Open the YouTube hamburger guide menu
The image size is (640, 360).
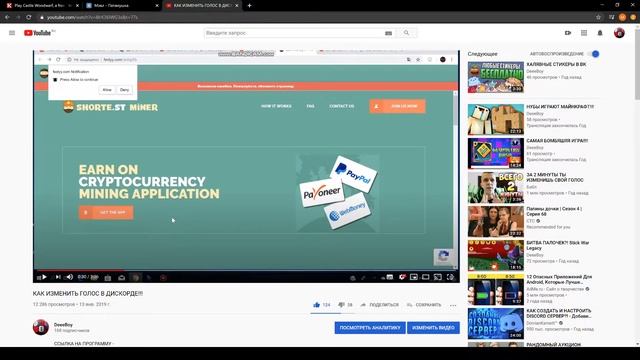(12, 33)
